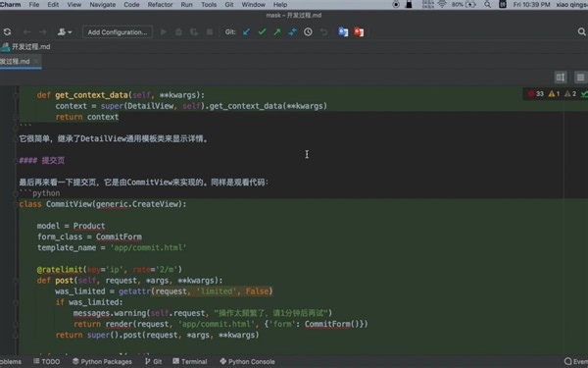Open the Edit menu

pyautogui.click(x=53, y=5)
